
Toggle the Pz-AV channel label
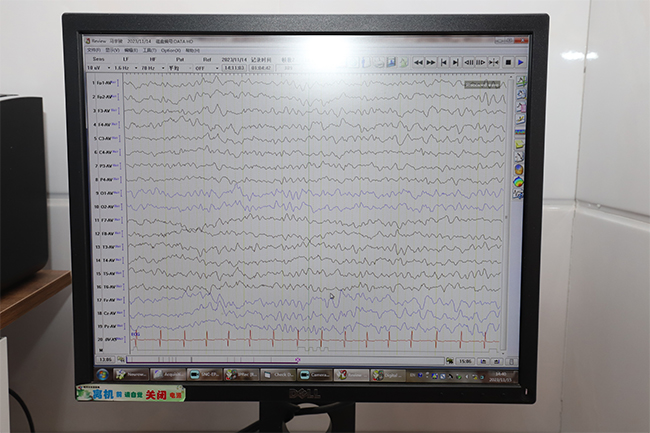tap(105, 326)
